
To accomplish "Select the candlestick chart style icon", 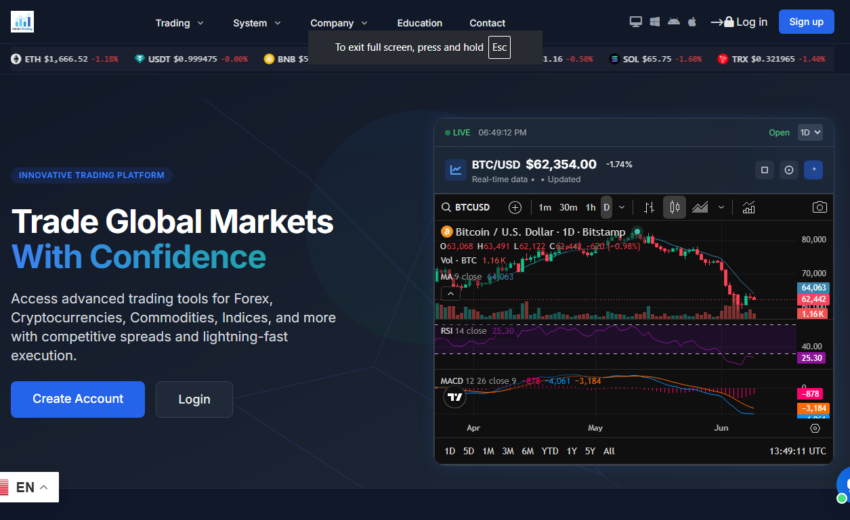I will coord(674,207).
